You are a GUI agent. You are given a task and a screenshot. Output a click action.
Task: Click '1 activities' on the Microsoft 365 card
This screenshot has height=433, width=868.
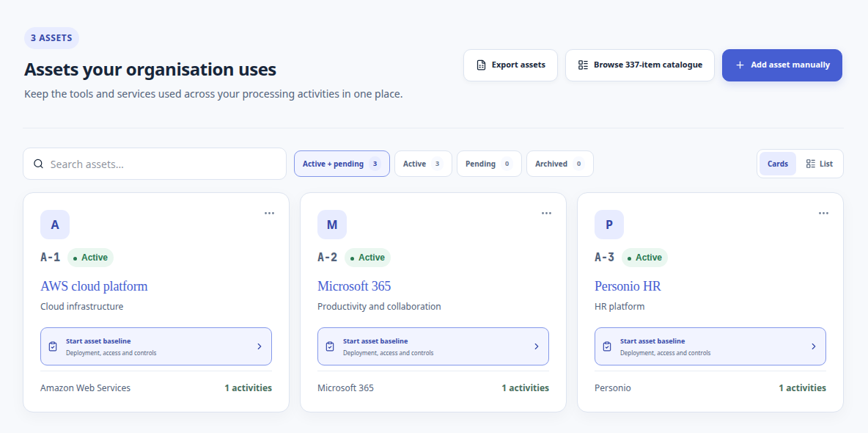[x=526, y=388]
